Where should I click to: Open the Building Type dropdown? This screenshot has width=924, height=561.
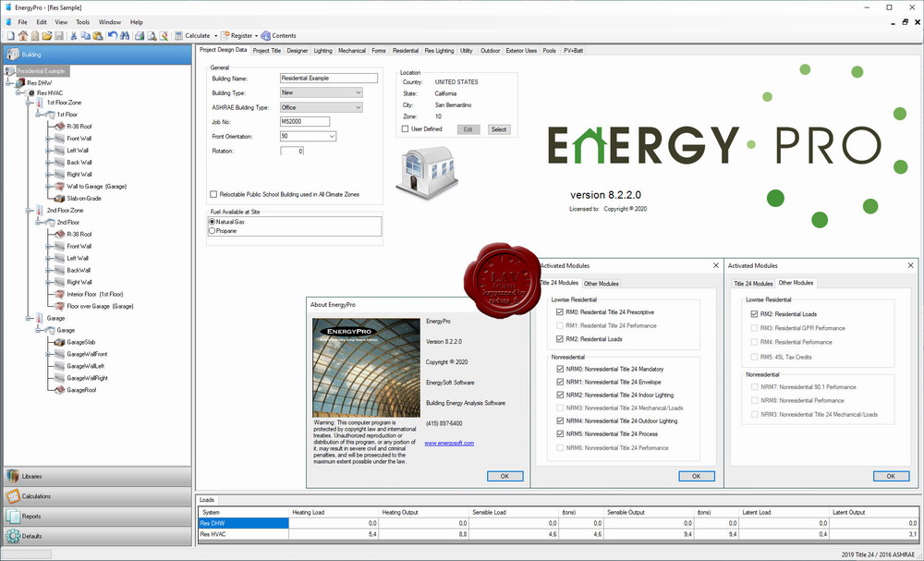coord(359,92)
